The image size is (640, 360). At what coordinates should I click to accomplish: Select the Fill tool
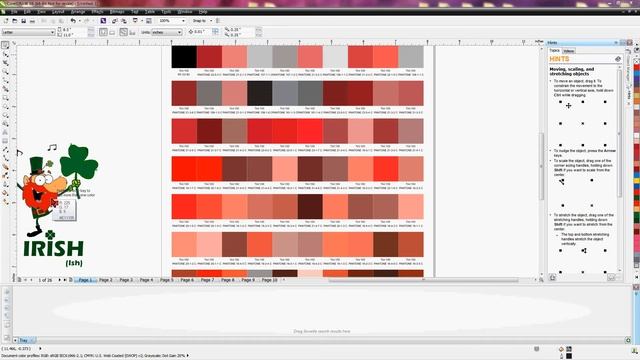coord(6,193)
